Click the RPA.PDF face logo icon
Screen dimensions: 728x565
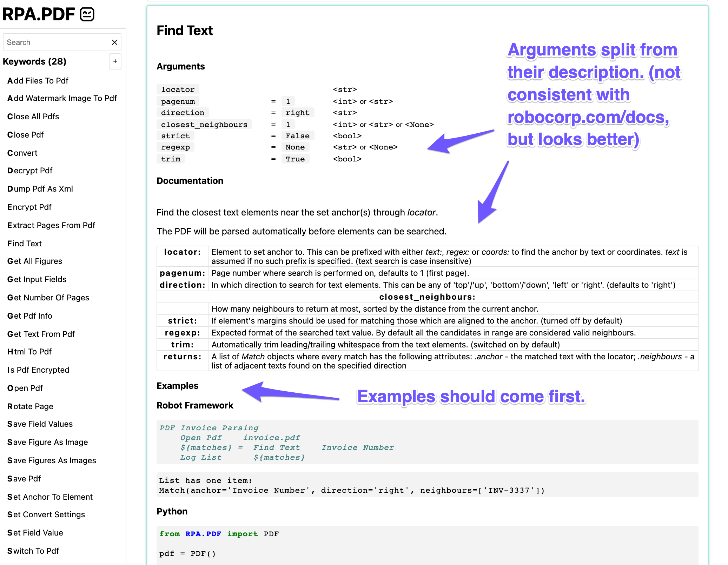87,14
